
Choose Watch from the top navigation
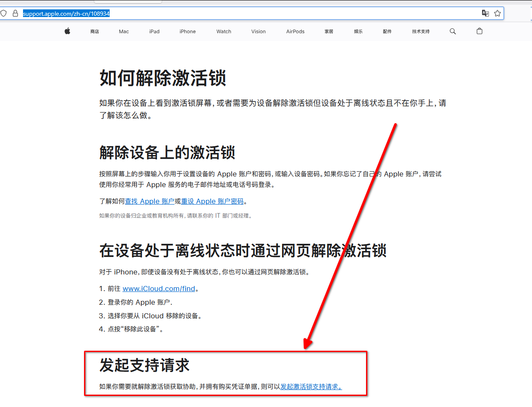[x=224, y=32]
